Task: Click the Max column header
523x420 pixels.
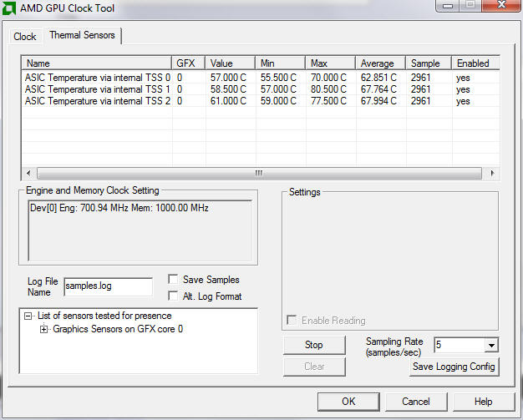Action: tap(330, 63)
